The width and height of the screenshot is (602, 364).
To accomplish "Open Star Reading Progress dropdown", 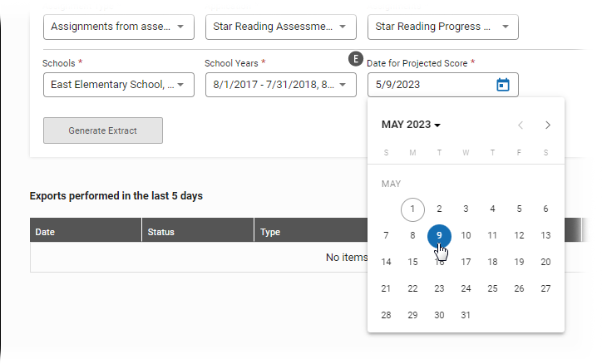I will 442,27.
